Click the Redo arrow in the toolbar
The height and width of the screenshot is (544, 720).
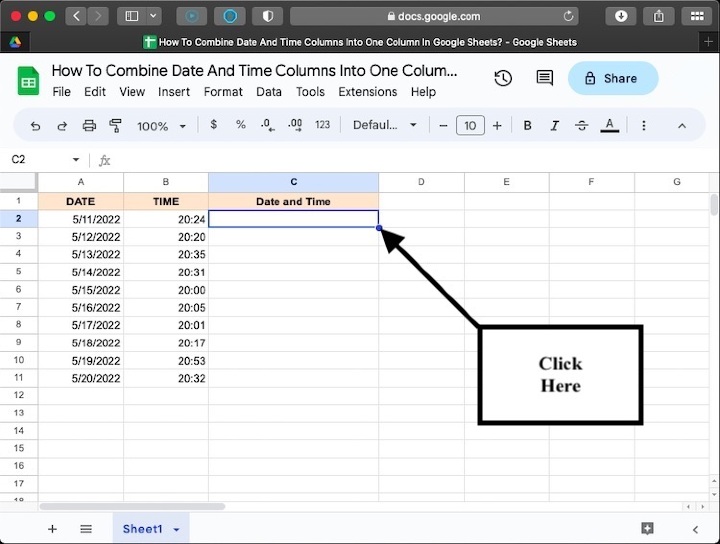pos(62,126)
